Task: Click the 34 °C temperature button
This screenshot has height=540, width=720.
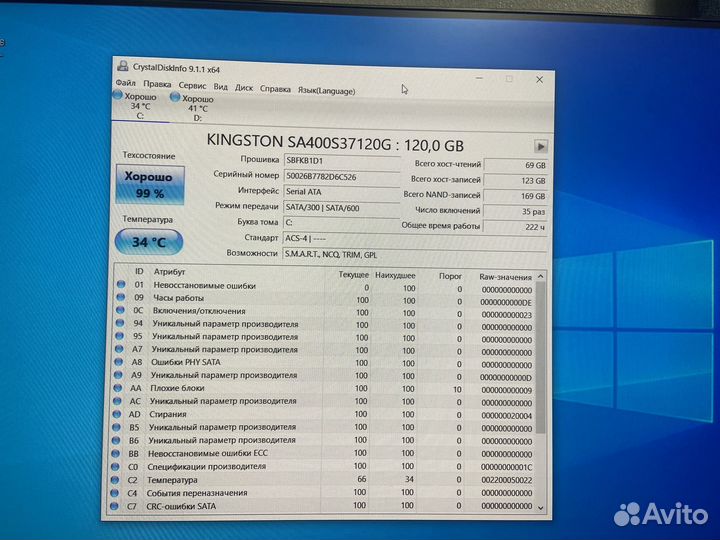Action: pos(149,242)
